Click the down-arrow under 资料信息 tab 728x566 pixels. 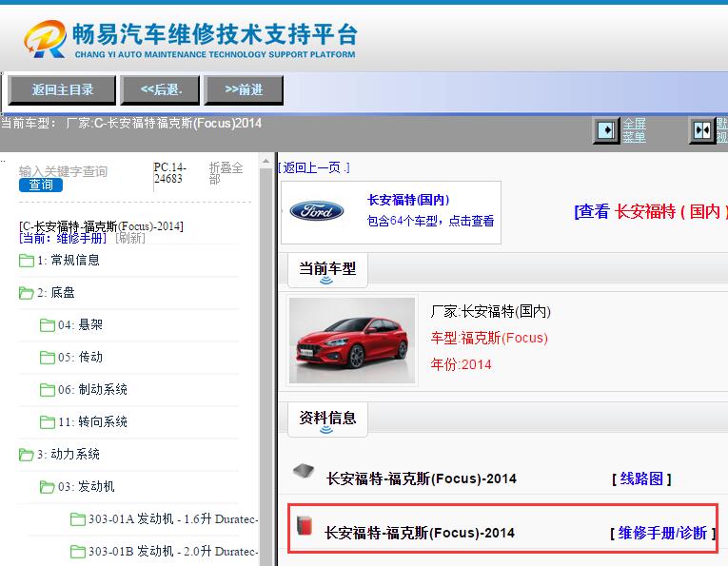click(x=326, y=430)
